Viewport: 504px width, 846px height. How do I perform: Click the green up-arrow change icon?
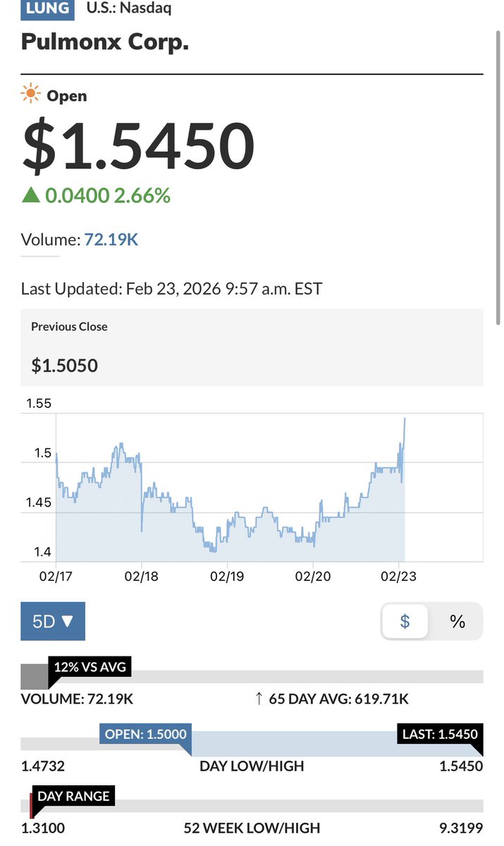pyautogui.click(x=31, y=195)
